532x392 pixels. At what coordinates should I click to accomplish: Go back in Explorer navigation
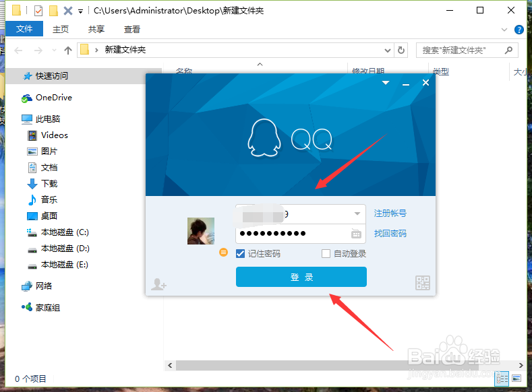pyautogui.click(x=18, y=51)
